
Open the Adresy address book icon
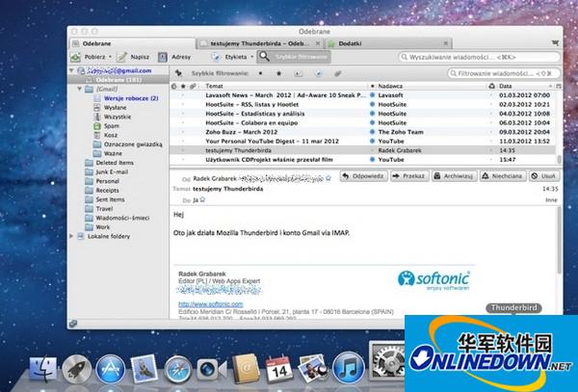tap(163, 57)
